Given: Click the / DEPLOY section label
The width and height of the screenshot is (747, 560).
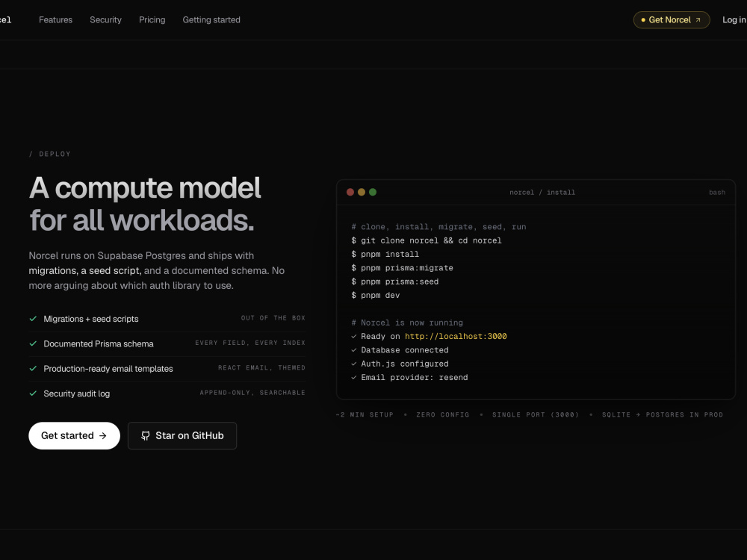Looking at the screenshot, I should click(x=49, y=154).
